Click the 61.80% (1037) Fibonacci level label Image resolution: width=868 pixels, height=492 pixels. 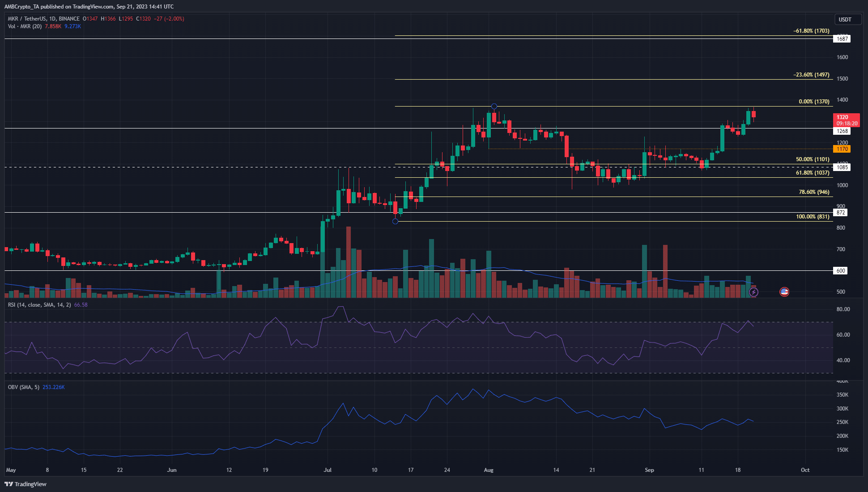[813, 173]
